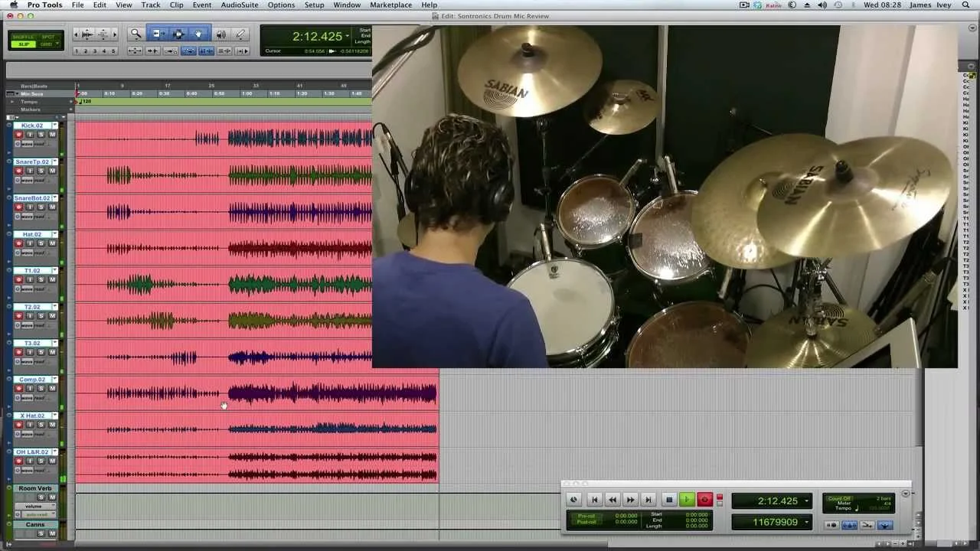The image size is (980, 551).
Task: Open the Track menu
Action: tap(150, 5)
